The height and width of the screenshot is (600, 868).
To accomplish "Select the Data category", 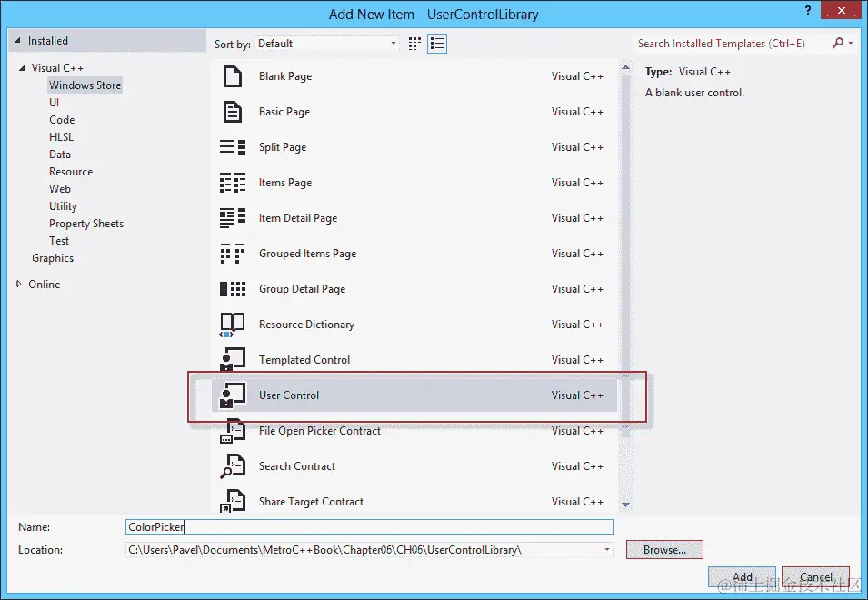I will click(x=60, y=155).
